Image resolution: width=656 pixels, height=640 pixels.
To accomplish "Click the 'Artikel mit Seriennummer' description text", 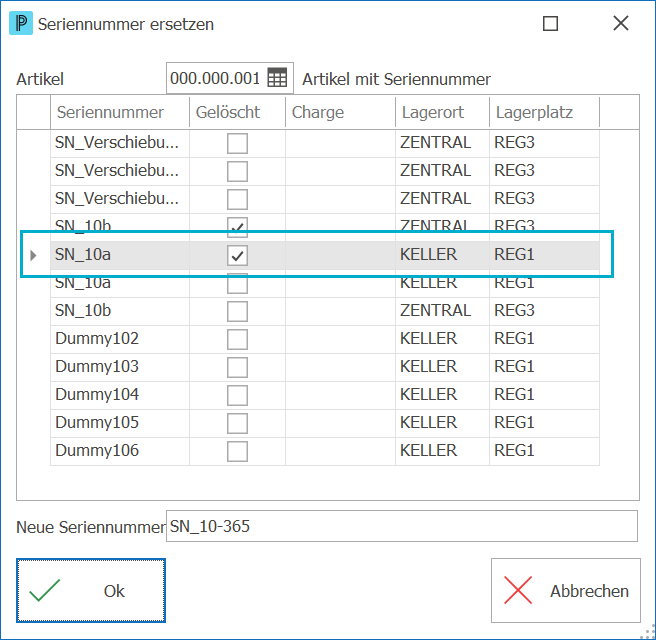I will [x=396, y=79].
